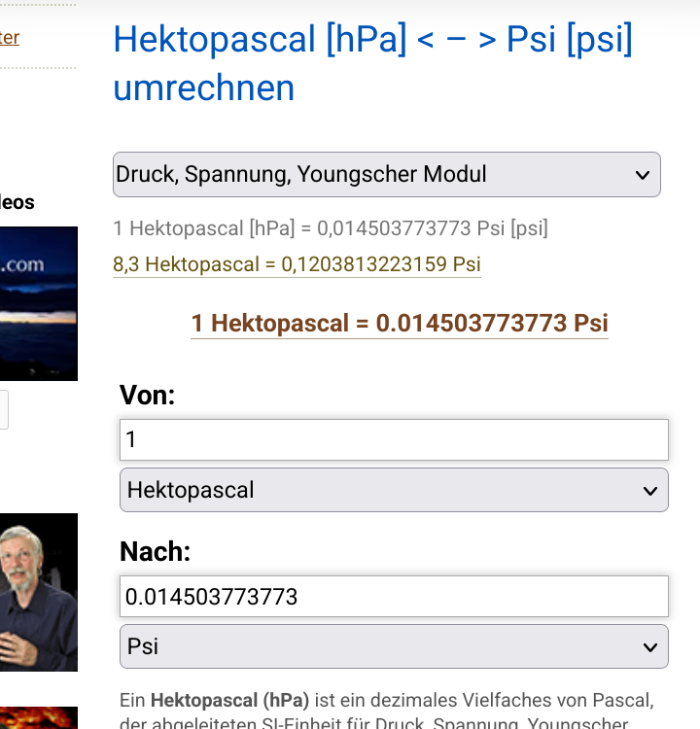
Task: Open the reddish thumbnail at the bottom left
Action: coord(38,717)
